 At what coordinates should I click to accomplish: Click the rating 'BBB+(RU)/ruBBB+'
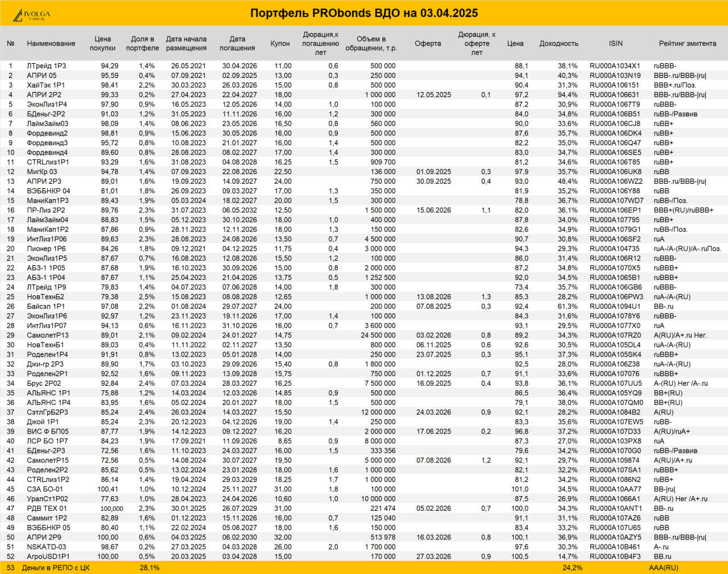tap(684, 210)
